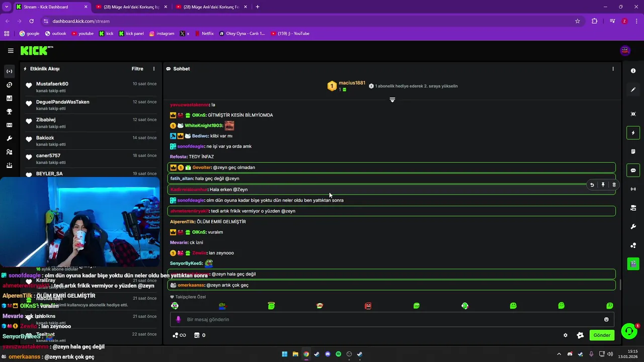Click Gevolter username in chat

[x=202, y=167]
